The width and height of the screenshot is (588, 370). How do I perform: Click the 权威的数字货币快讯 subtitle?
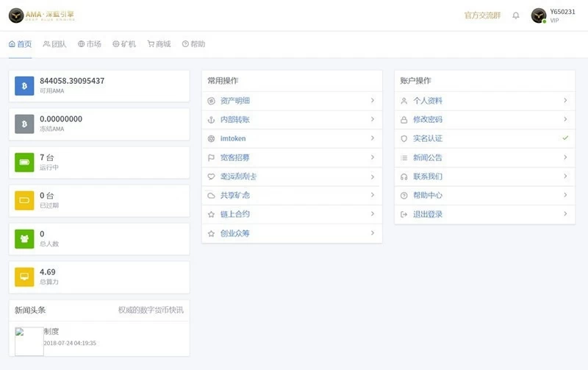tap(151, 310)
